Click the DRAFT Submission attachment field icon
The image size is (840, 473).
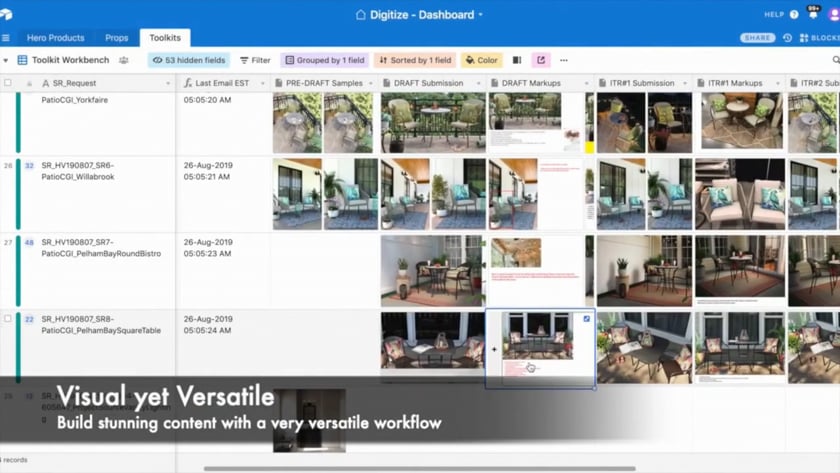tap(387, 83)
